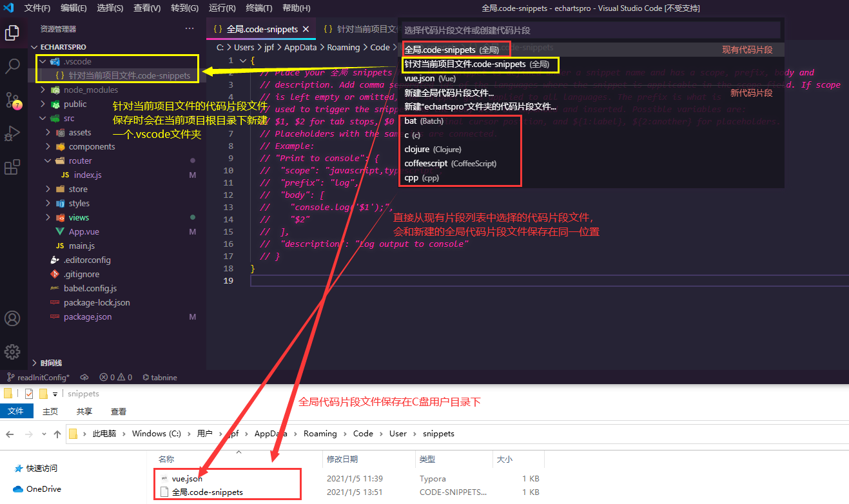
Task: Open the 主页 ribbon tab in File Explorer
Action: click(50, 411)
